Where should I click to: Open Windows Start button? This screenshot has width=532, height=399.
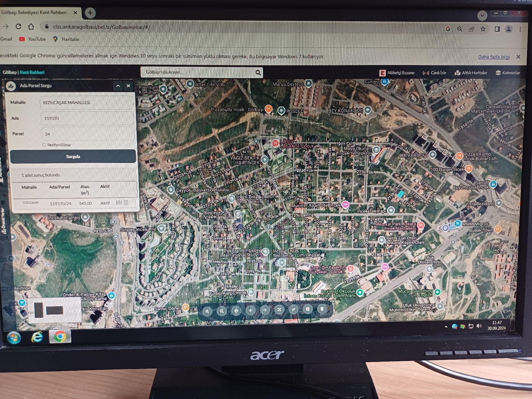point(14,338)
